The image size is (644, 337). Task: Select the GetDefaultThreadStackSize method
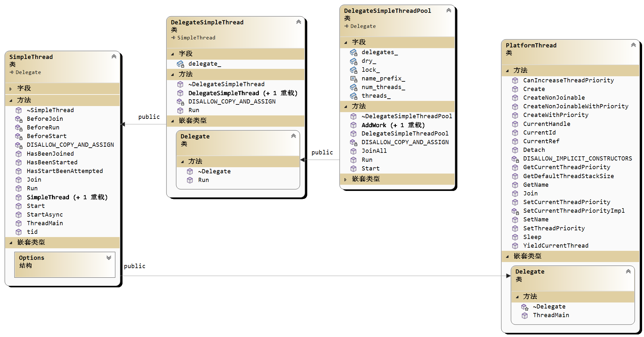[568, 176]
